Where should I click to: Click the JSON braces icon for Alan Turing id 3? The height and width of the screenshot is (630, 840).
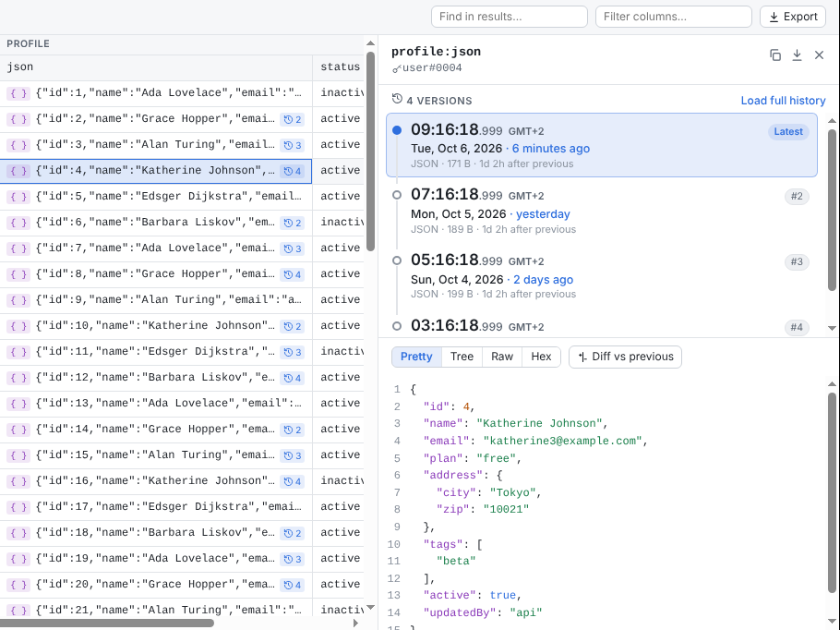click(x=18, y=145)
